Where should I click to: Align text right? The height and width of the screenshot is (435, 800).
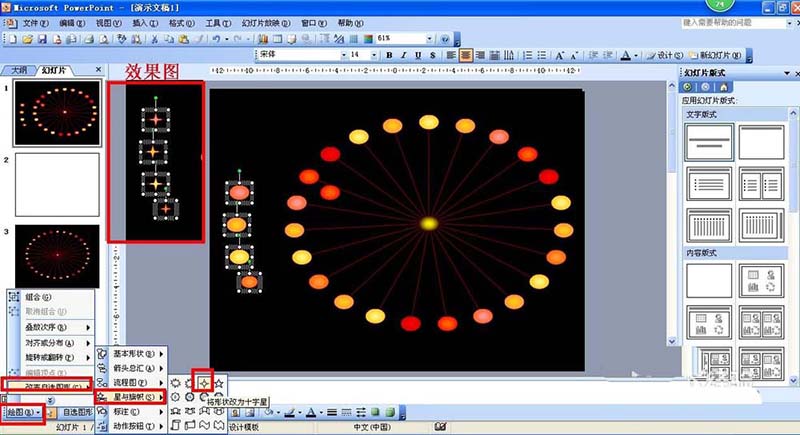point(480,55)
